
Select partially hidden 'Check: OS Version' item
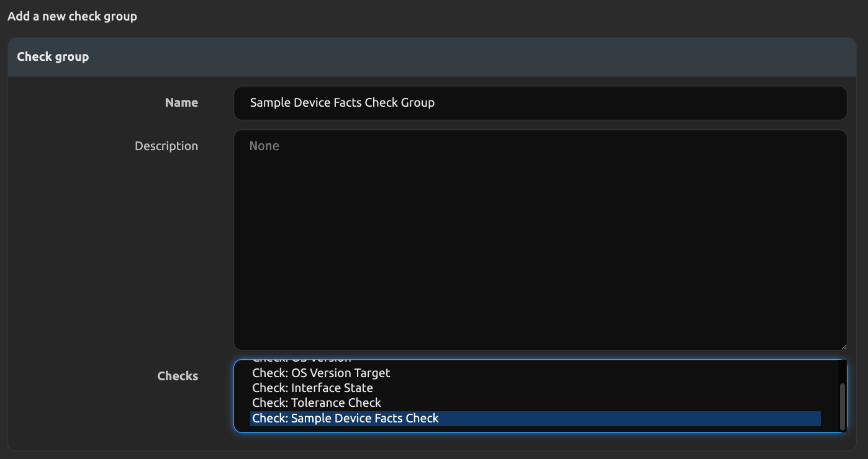click(301, 362)
